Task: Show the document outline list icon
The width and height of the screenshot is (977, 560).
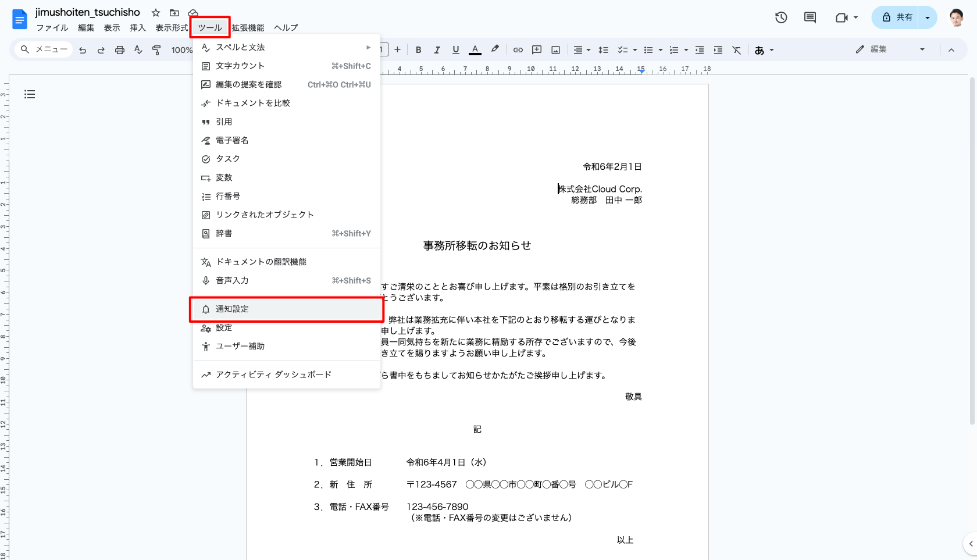Action: pyautogui.click(x=30, y=94)
